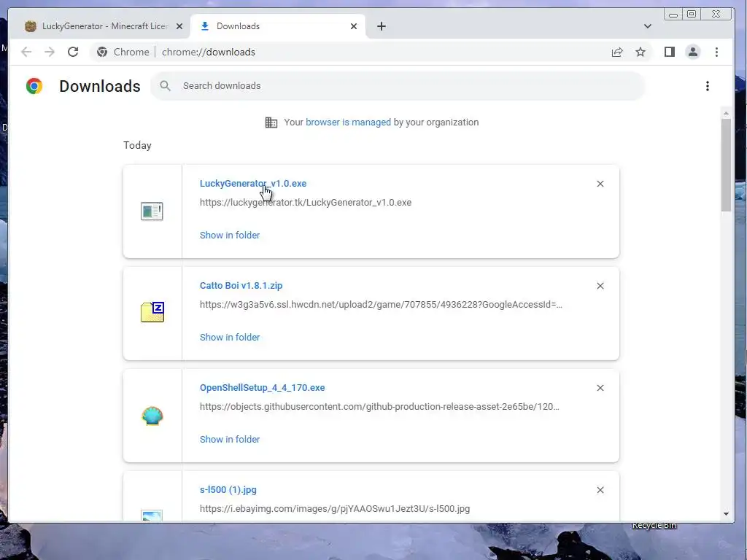This screenshot has height=560, width=747.
Task: Open the LuckyGenerator_v1.0.exe file link
Action: pos(253,183)
